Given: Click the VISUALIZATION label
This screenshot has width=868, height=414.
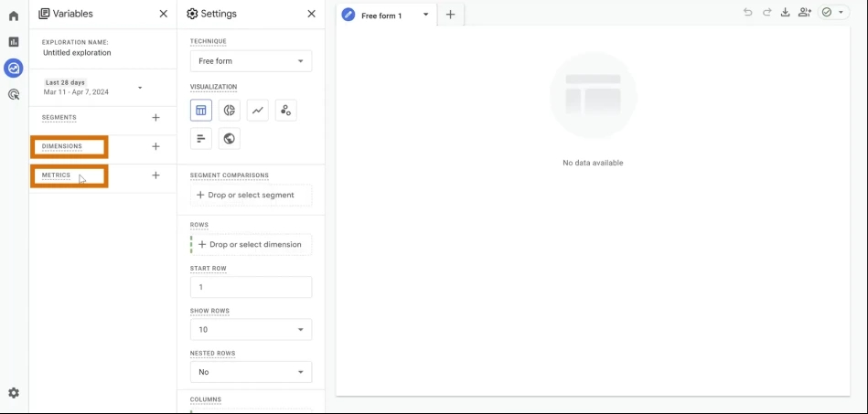Looking at the screenshot, I should pyautogui.click(x=214, y=87).
